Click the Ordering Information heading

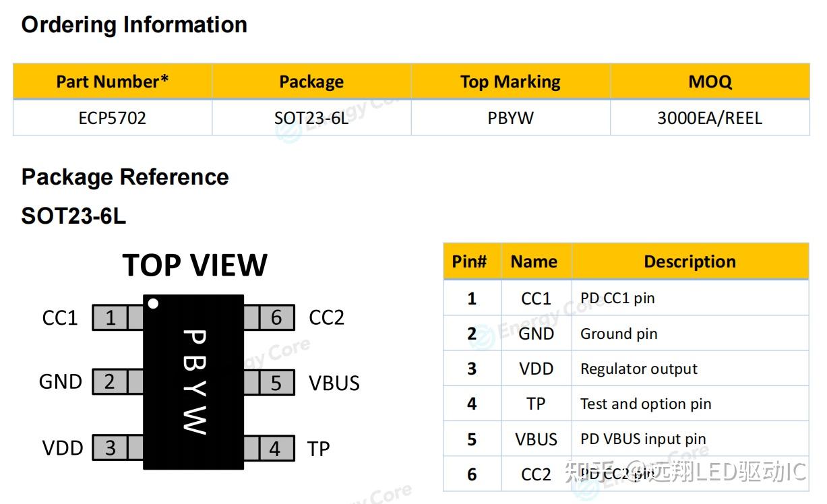tap(134, 25)
